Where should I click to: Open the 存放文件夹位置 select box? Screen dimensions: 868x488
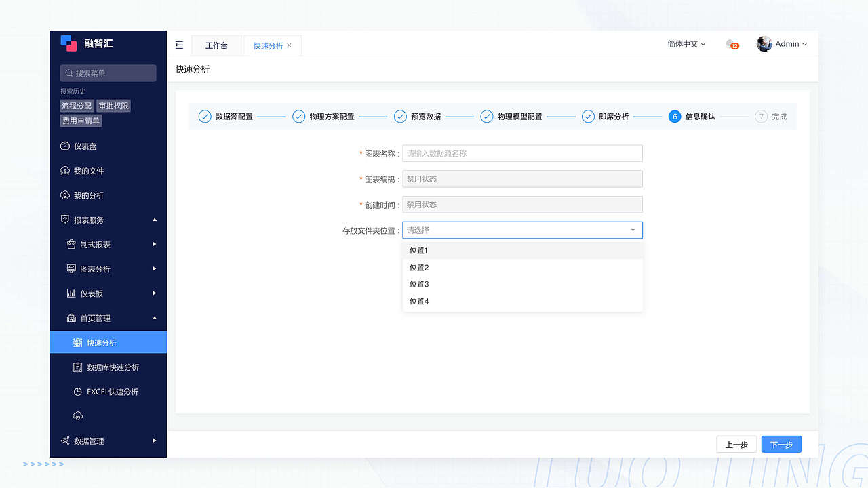(x=522, y=230)
